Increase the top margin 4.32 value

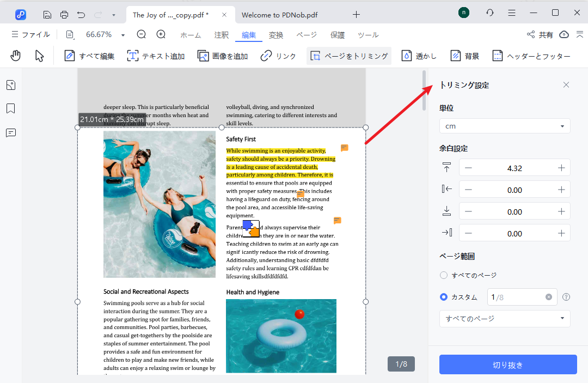pyautogui.click(x=561, y=168)
